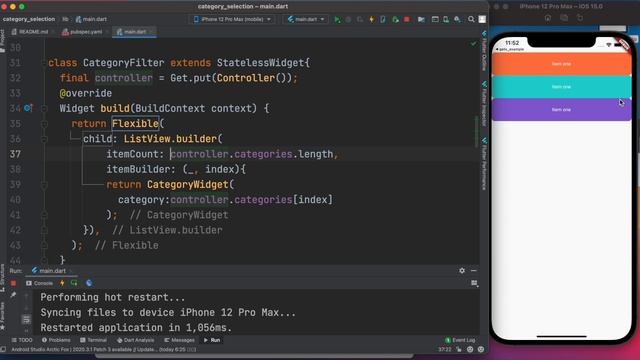Hot reload via Run panel lightning icon
This screenshot has width=640, height=360.
62,283
